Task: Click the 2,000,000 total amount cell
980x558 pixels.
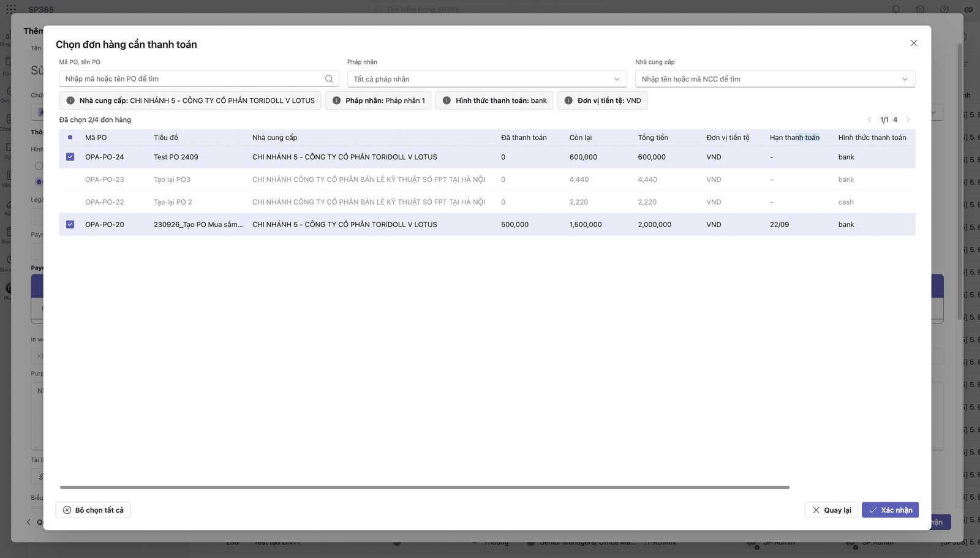Action: pos(655,225)
